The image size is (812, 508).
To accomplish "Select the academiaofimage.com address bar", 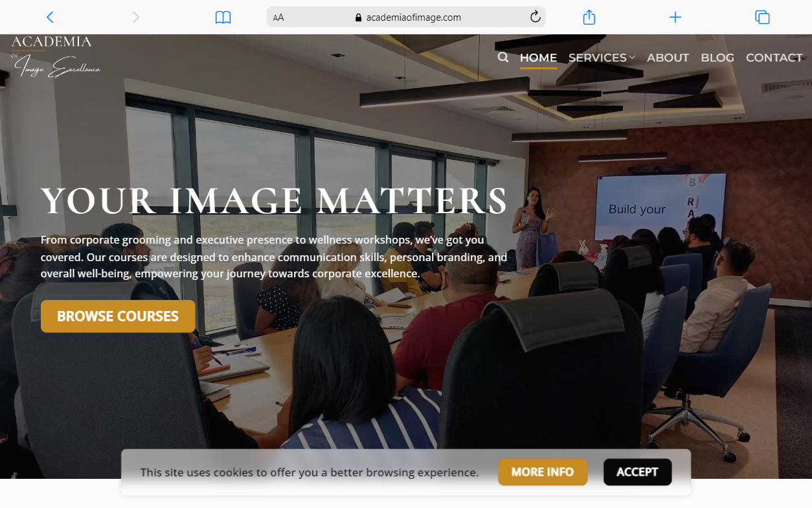I will point(406,17).
